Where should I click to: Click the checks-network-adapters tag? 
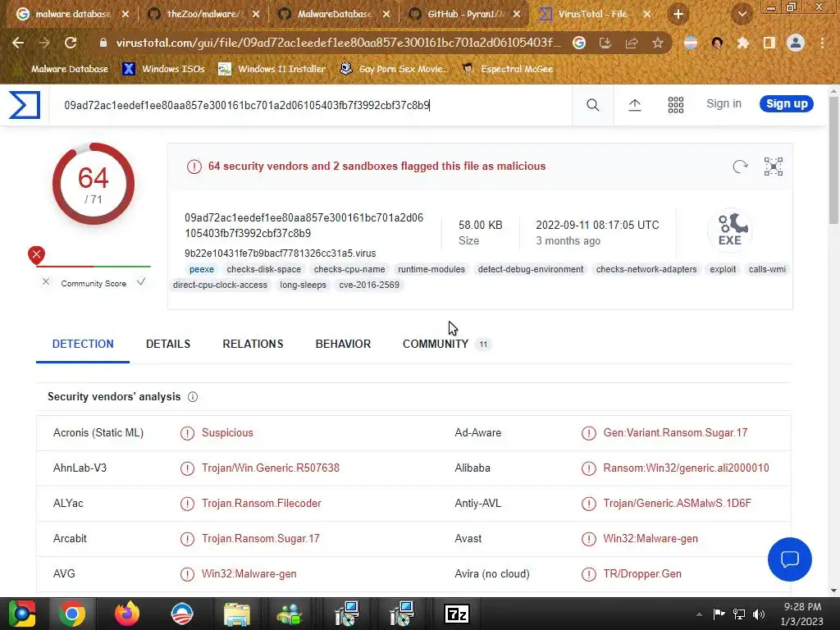[x=646, y=269]
